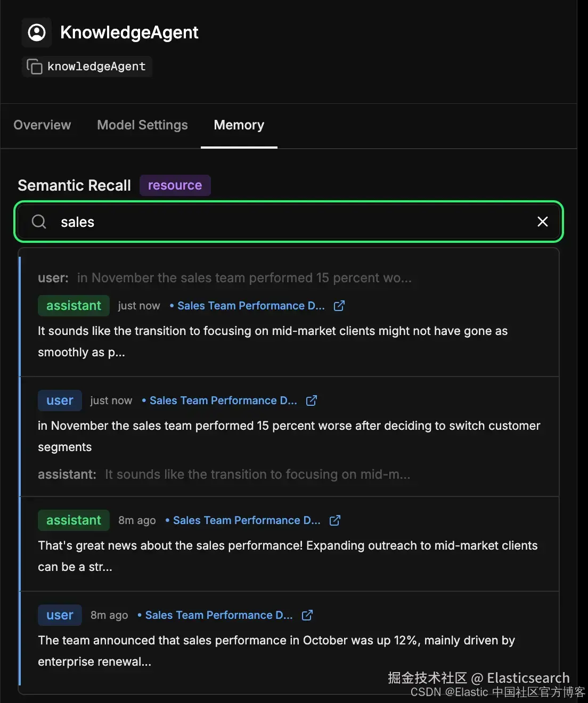This screenshot has width=588, height=703.
Task: Open external link icon in 8m ago assistant result
Action: click(335, 520)
